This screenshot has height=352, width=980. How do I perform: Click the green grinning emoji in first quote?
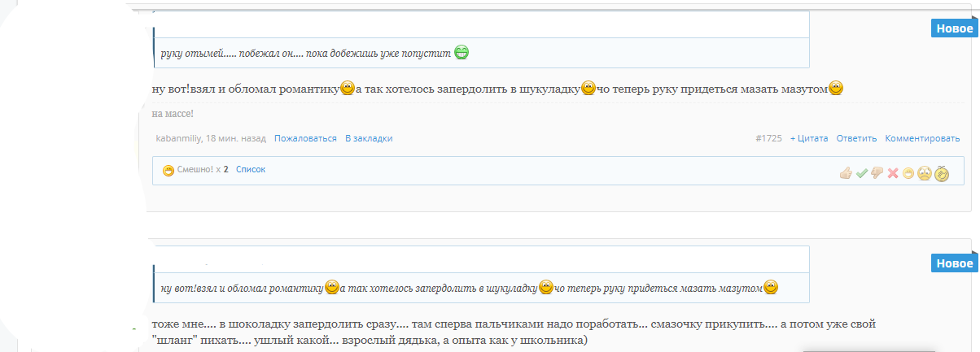coord(462,53)
